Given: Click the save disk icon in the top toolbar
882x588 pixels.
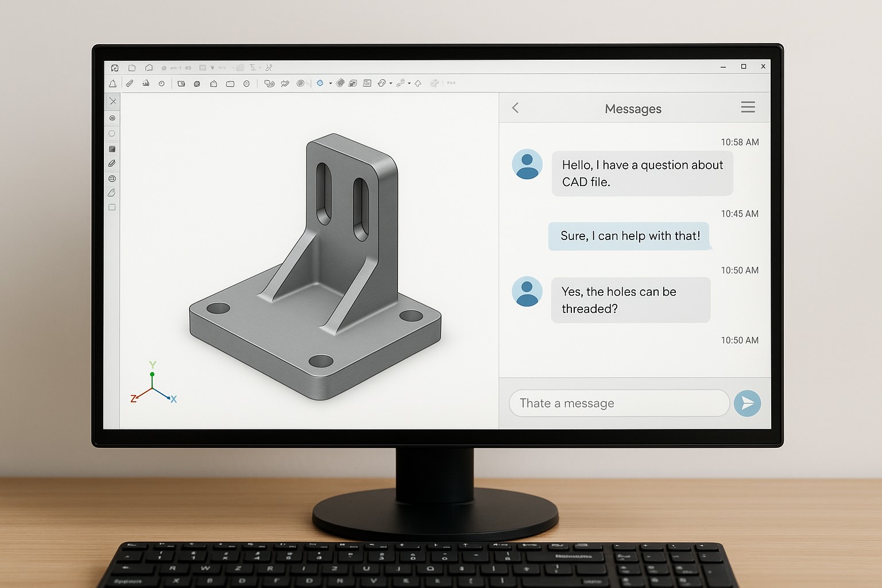Looking at the screenshot, I should (115, 68).
